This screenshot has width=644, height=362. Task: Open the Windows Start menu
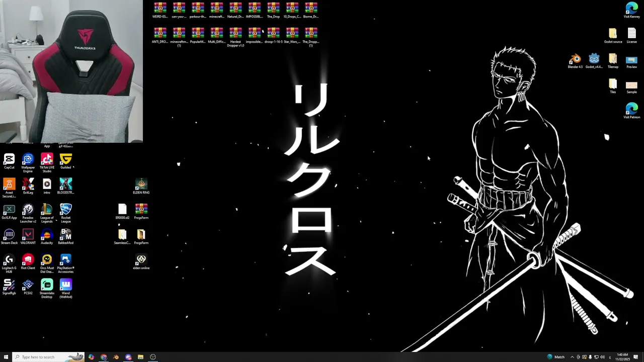point(6,357)
